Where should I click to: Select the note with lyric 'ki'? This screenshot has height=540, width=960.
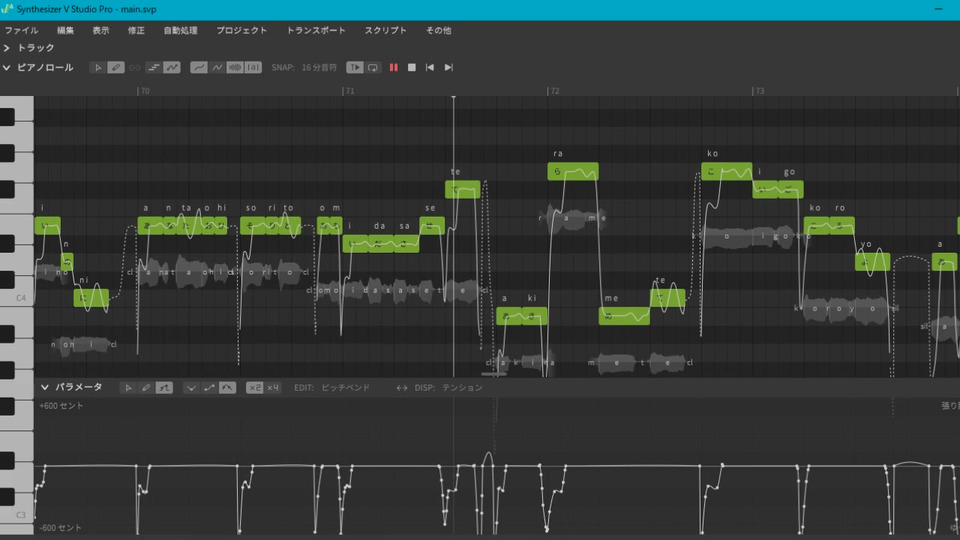point(535,316)
